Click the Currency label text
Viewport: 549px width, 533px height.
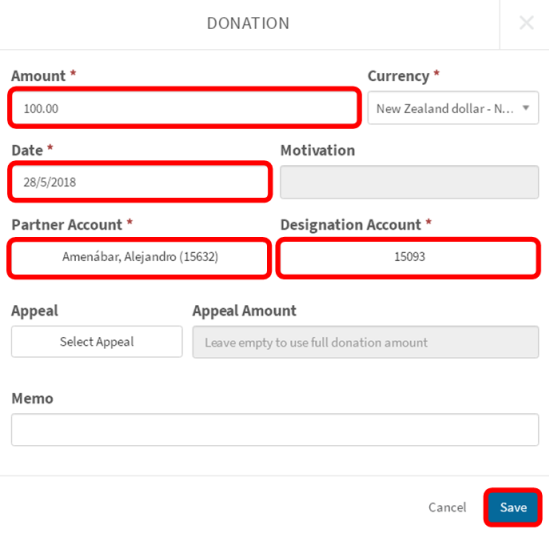(x=398, y=76)
